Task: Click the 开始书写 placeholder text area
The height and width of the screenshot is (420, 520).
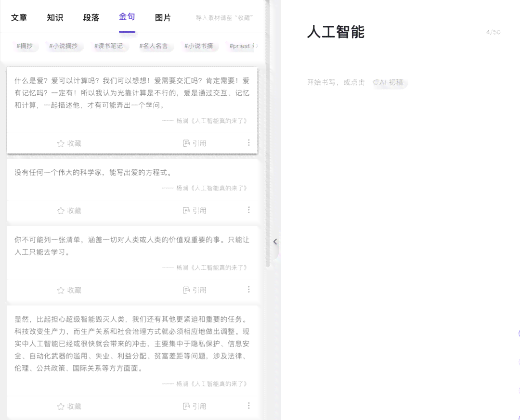Action: coord(336,82)
